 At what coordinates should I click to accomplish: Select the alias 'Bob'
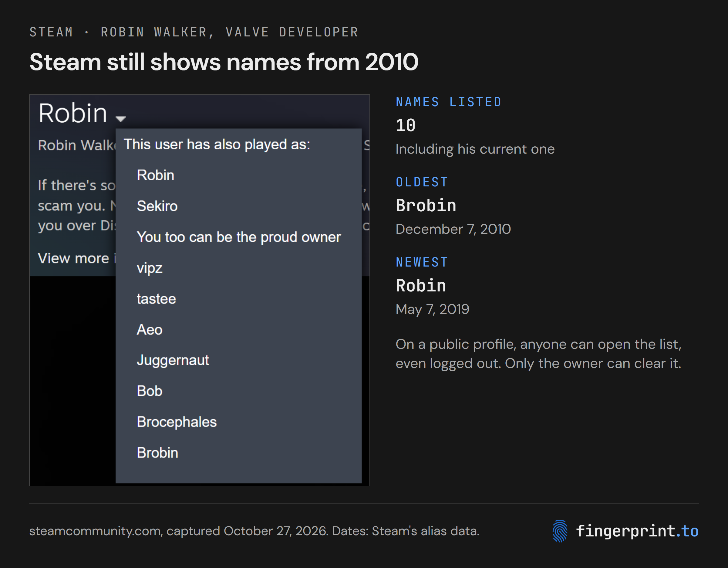point(149,391)
